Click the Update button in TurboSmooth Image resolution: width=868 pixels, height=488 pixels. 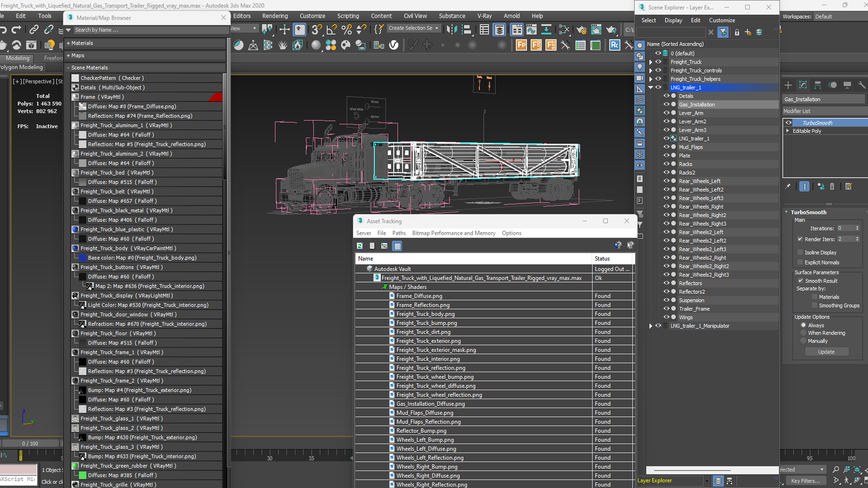point(826,352)
